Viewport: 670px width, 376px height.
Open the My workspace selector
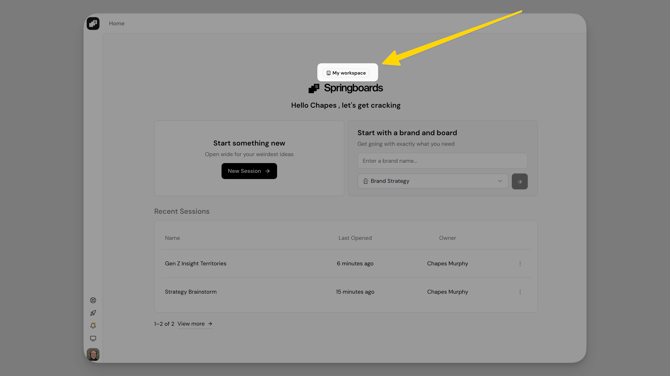tap(347, 73)
